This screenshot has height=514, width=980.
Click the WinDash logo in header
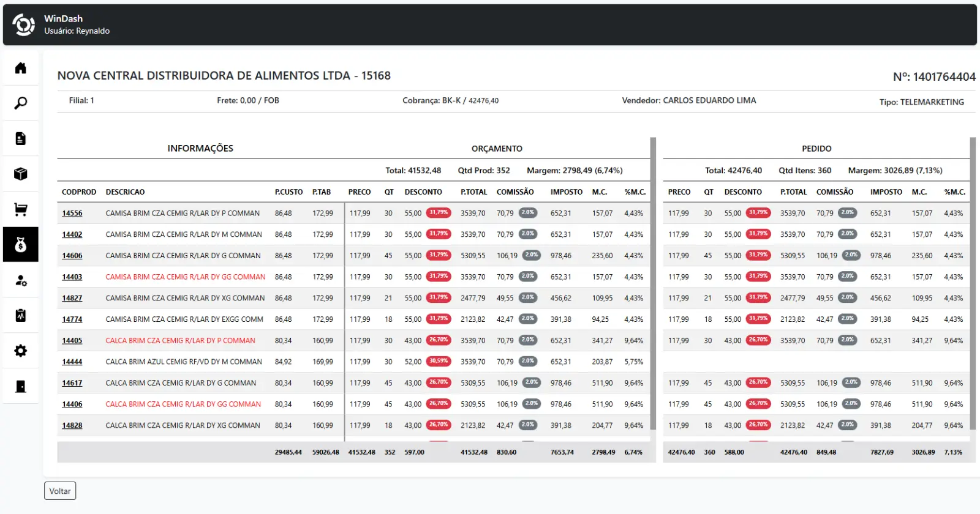[24, 25]
